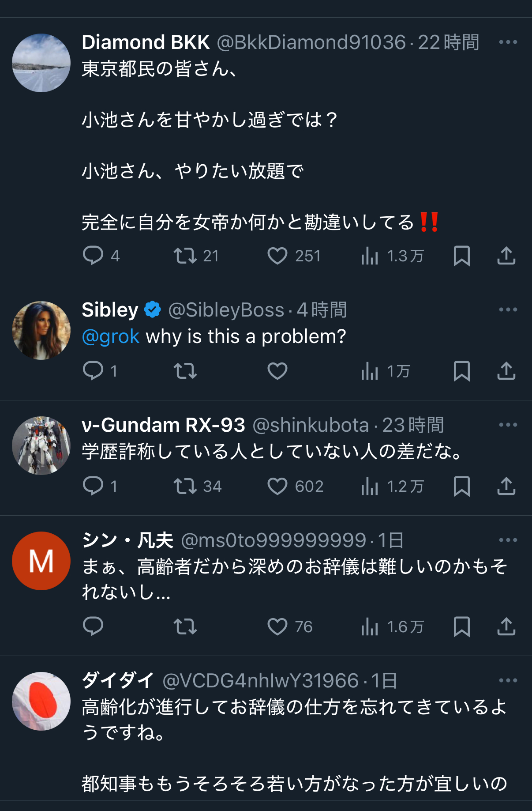The image size is (532, 811).
Task: View Sibley's profile picture
Action: coord(41,330)
